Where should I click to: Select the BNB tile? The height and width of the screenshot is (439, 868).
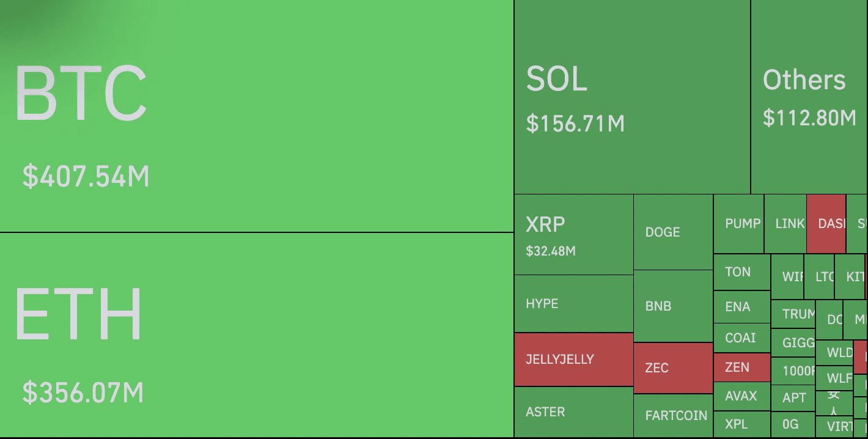coord(673,306)
